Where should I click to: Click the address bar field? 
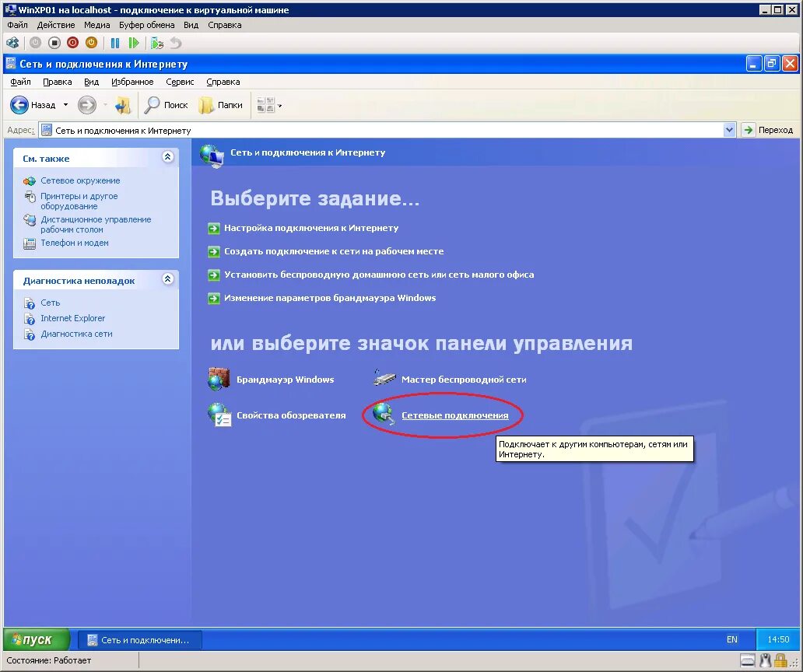[x=381, y=131]
